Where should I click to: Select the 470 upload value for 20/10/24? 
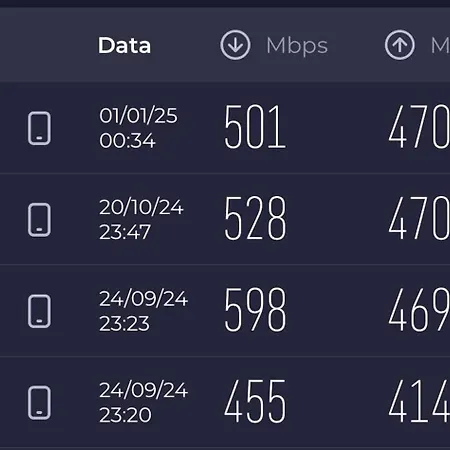419,218
